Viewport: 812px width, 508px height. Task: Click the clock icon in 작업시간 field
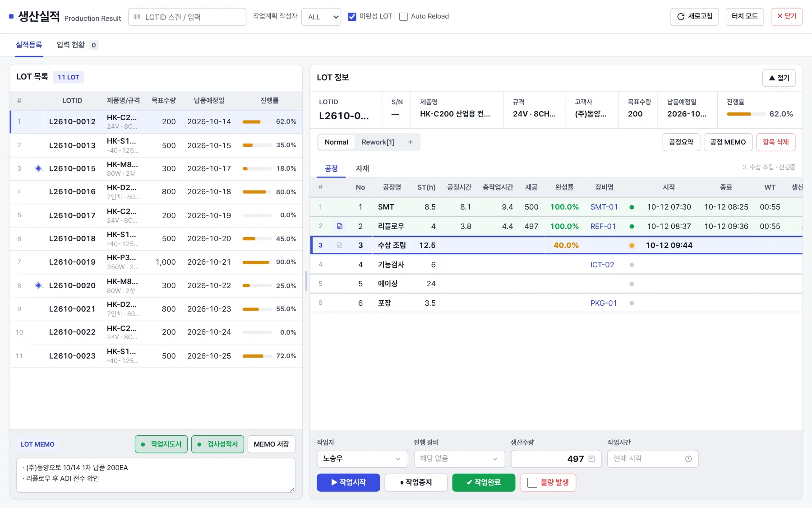point(688,459)
